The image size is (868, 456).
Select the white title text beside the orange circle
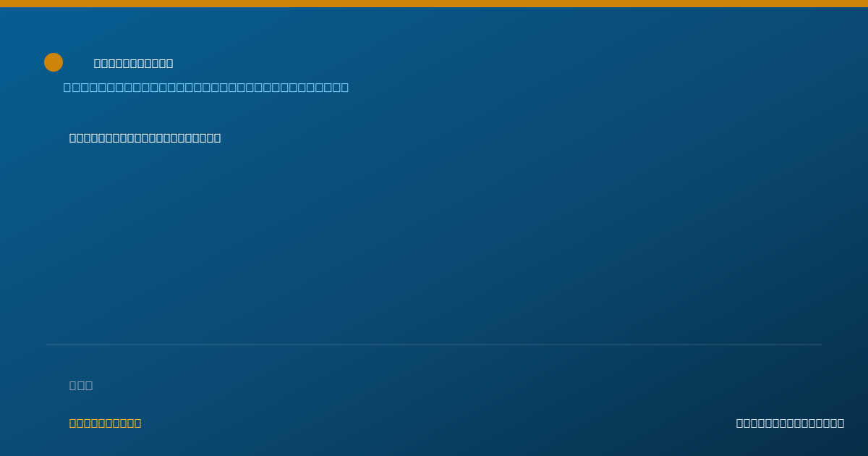(134, 64)
